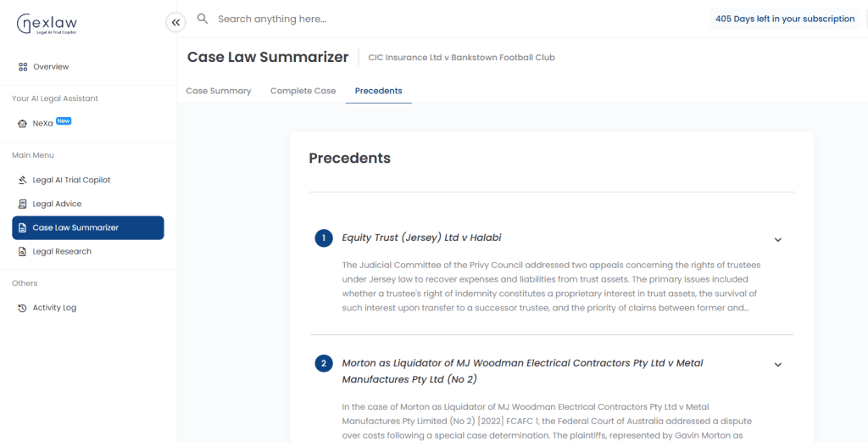Viewport: 868px width, 442px height.
Task: Click the subscription days left badge
Action: [785, 19]
